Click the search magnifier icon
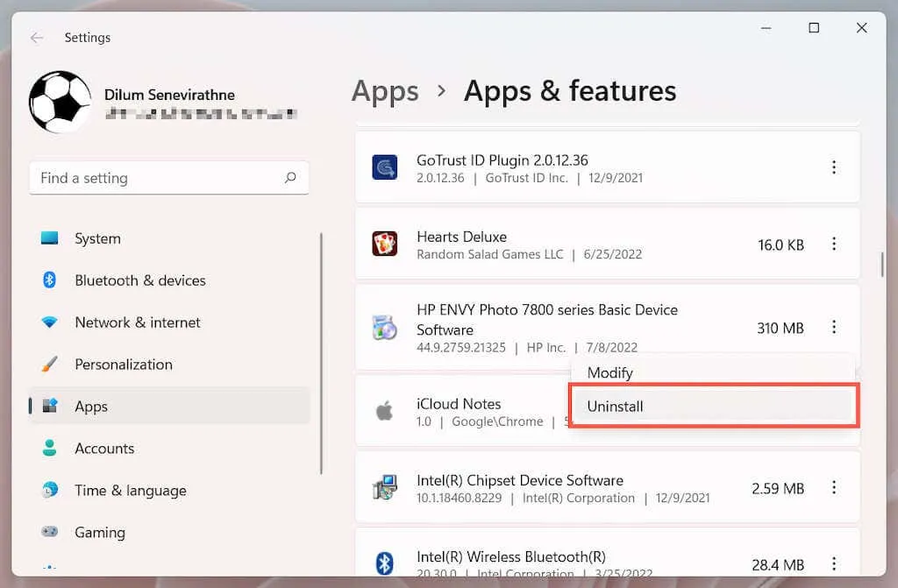 [x=290, y=178]
